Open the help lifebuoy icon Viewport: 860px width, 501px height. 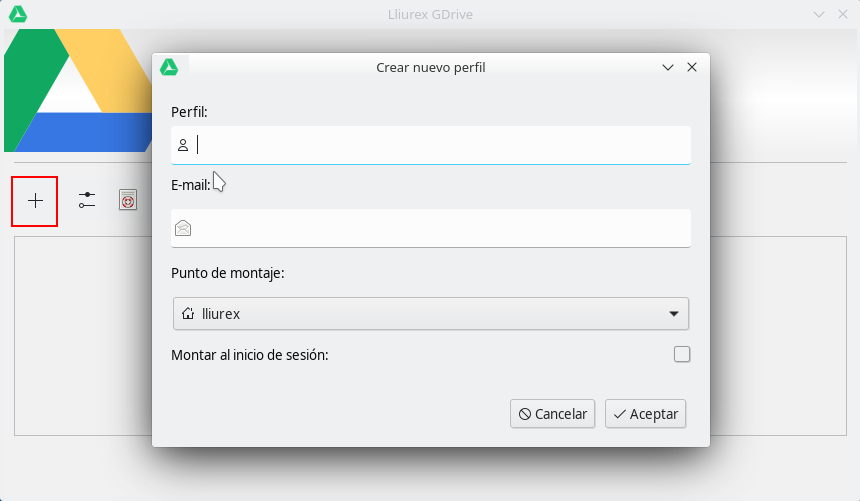click(128, 200)
